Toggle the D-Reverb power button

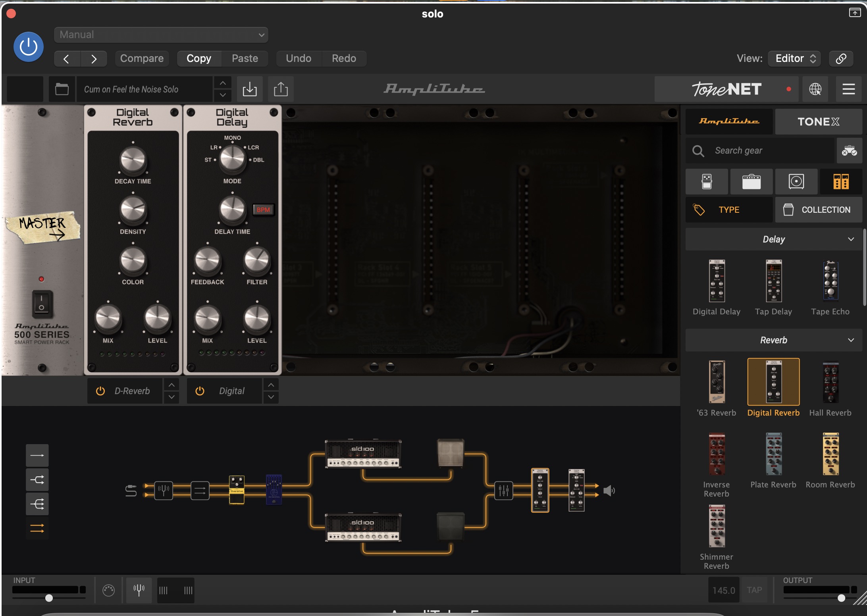point(100,391)
